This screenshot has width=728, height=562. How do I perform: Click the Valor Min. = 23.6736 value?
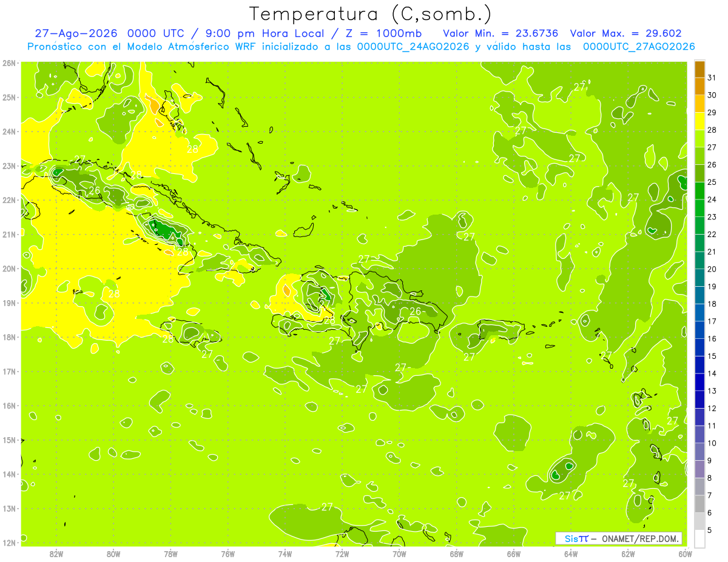pos(500,34)
